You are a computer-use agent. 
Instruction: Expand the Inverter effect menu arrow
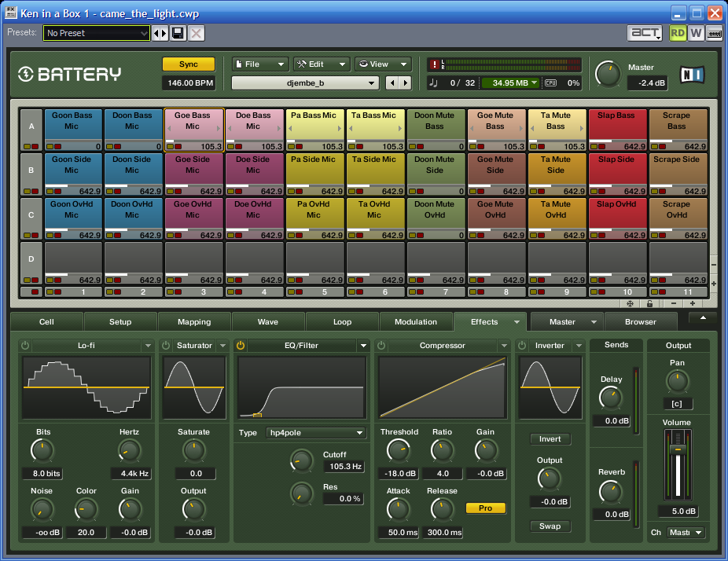tap(579, 345)
